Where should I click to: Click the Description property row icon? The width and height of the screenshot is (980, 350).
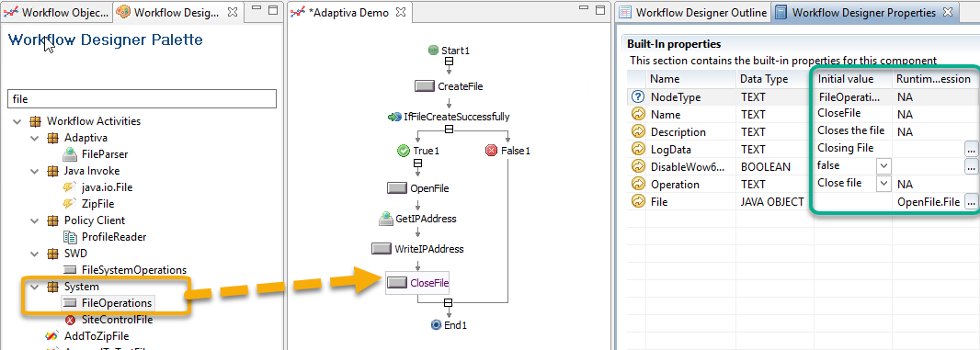(x=637, y=132)
